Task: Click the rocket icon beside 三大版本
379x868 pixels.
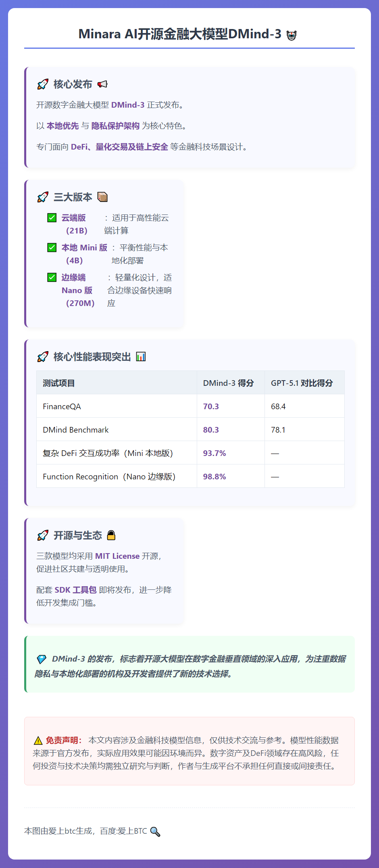Action: tap(43, 197)
